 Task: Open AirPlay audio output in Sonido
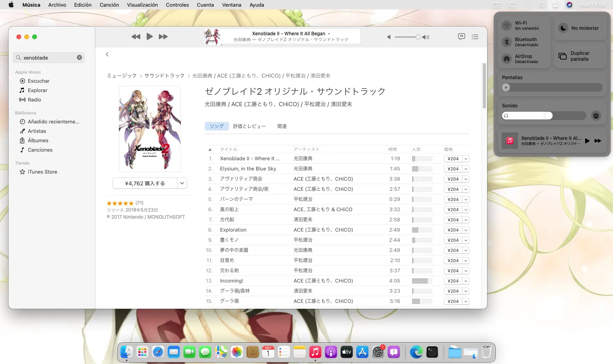596,116
